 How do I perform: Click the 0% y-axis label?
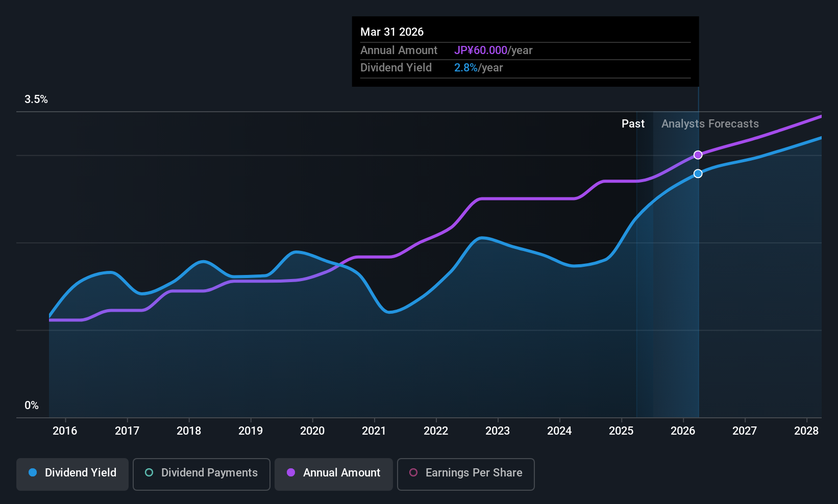coord(32,406)
